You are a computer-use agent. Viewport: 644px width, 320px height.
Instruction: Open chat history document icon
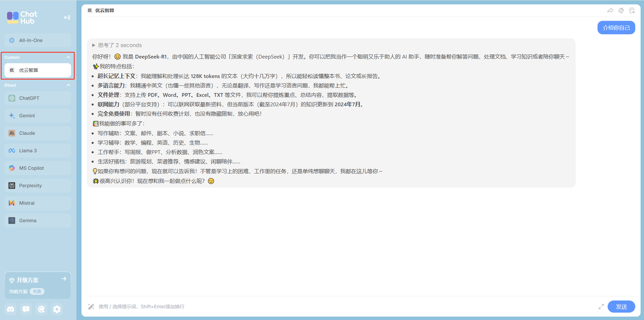[x=632, y=10]
